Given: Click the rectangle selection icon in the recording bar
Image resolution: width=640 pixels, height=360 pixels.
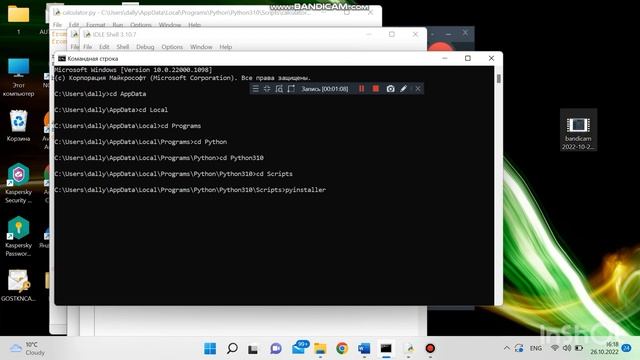Looking at the screenshot, I should pyautogui.click(x=291, y=89).
